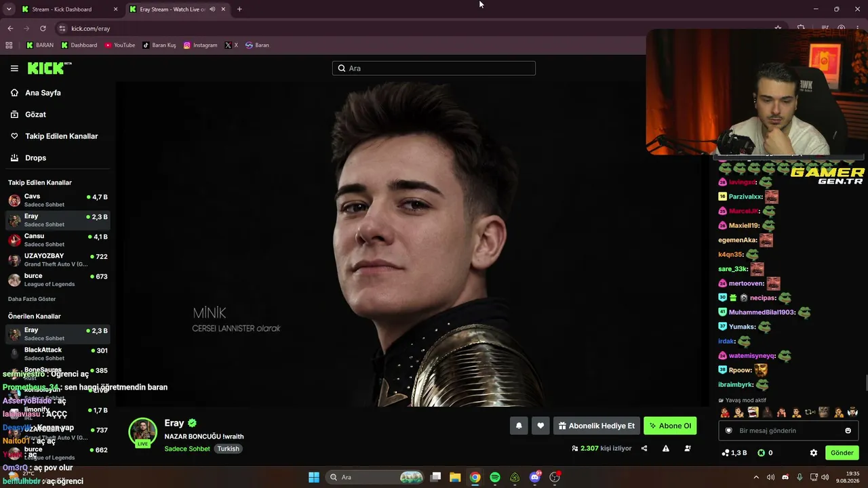868x488 pixels.
Task: Click the verified badge next to Eray
Action: 192,423
